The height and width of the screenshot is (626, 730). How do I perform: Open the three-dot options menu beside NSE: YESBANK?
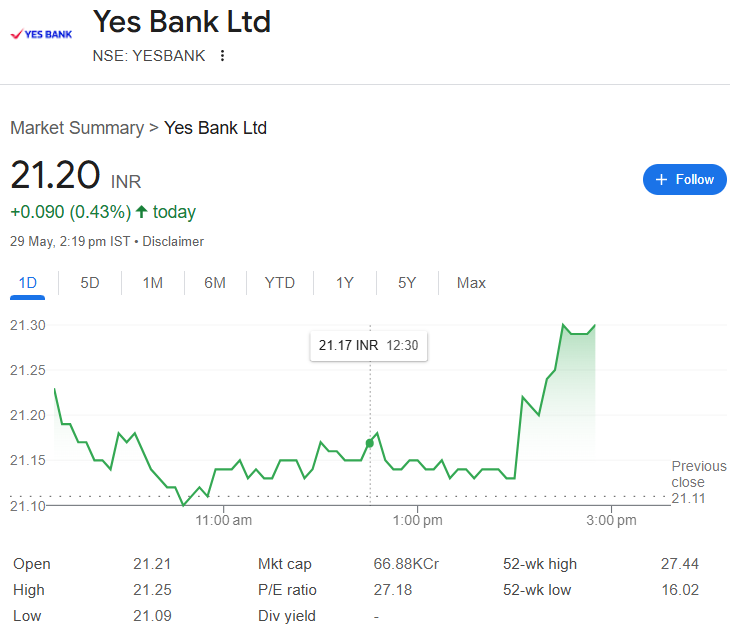[x=223, y=56]
